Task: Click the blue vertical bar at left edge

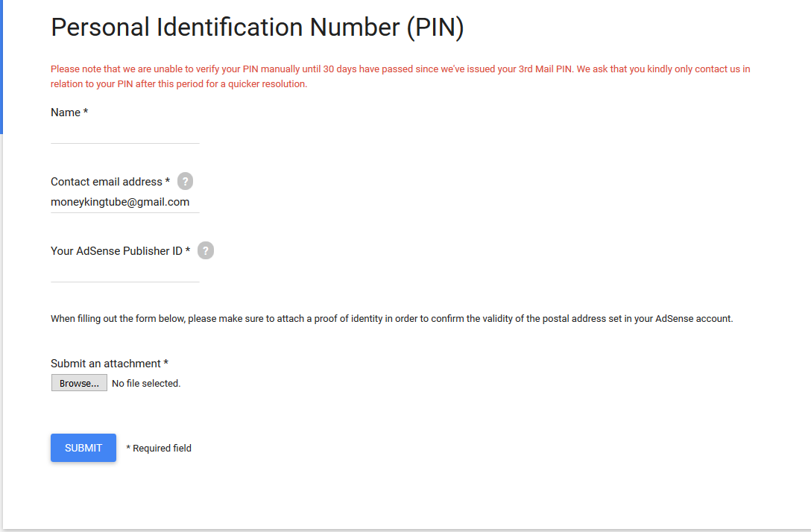Action: click(1, 67)
